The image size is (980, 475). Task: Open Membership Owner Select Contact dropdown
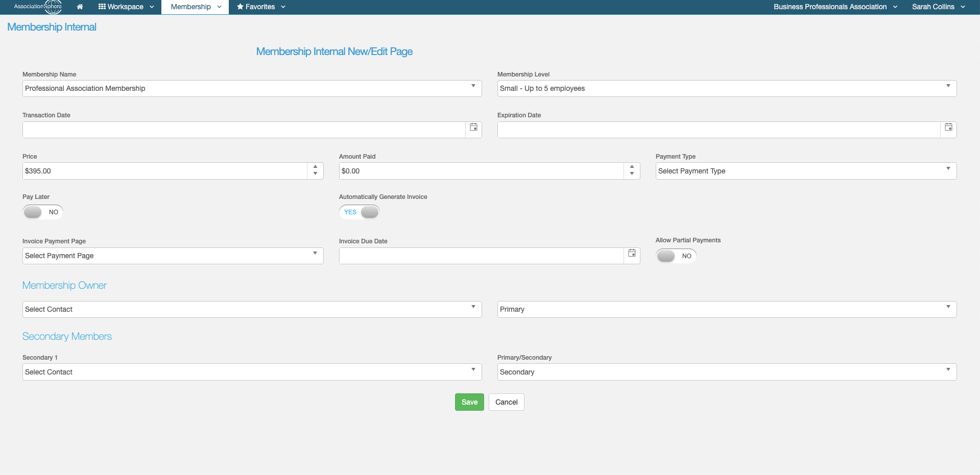point(252,309)
